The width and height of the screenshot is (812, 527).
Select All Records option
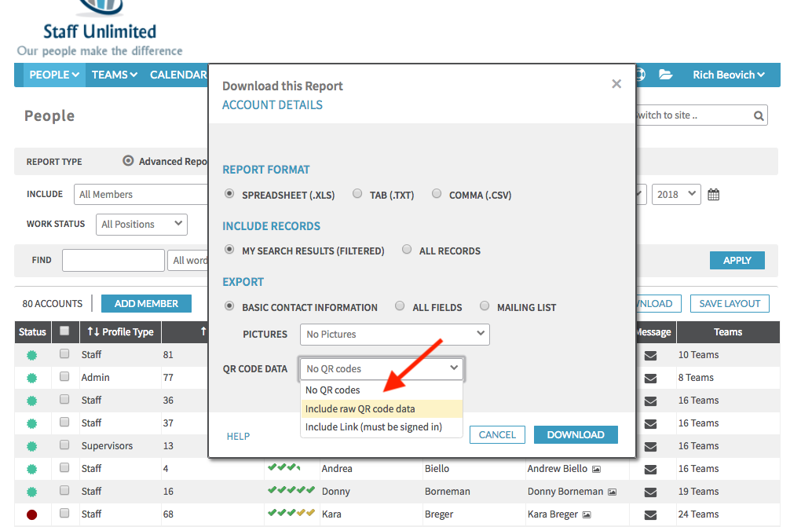click(x=407, y=250)
